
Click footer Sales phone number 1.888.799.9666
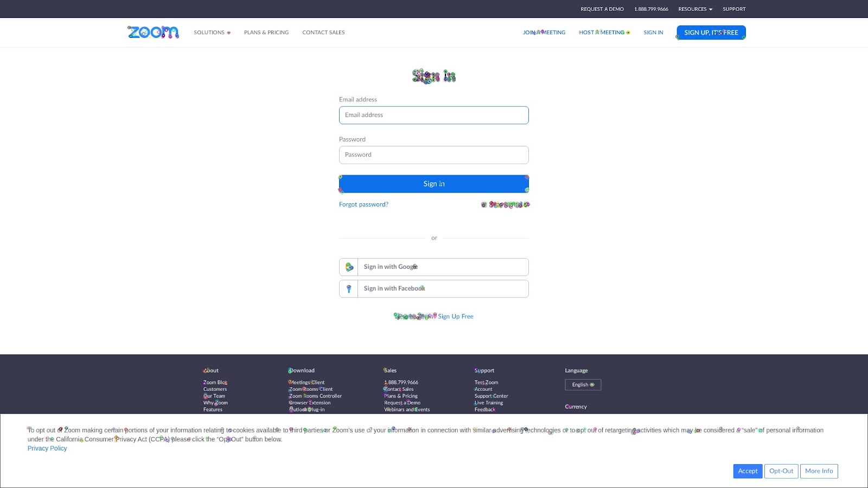tap(401, 382)
